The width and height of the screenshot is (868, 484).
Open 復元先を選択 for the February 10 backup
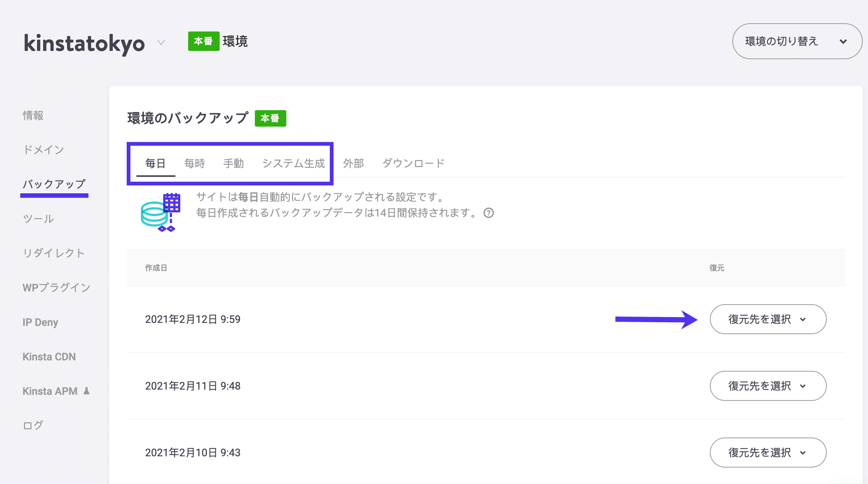(x=768, y=453)
